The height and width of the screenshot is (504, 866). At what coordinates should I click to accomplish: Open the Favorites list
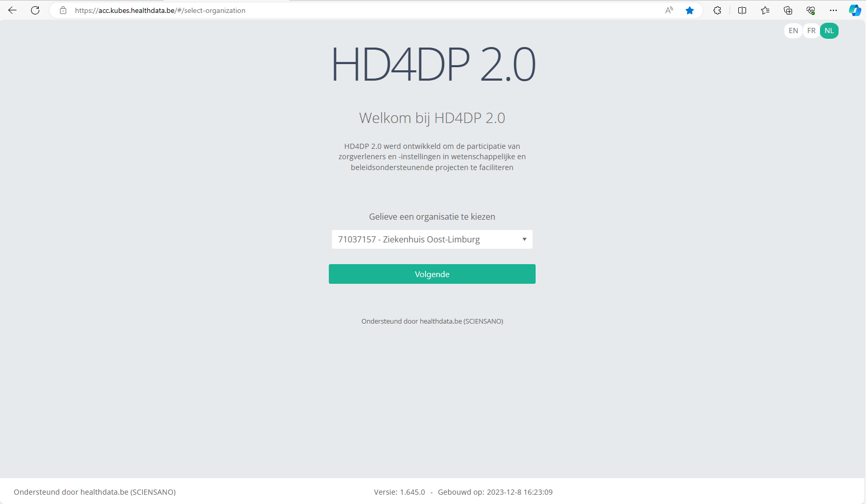(765, 10)
